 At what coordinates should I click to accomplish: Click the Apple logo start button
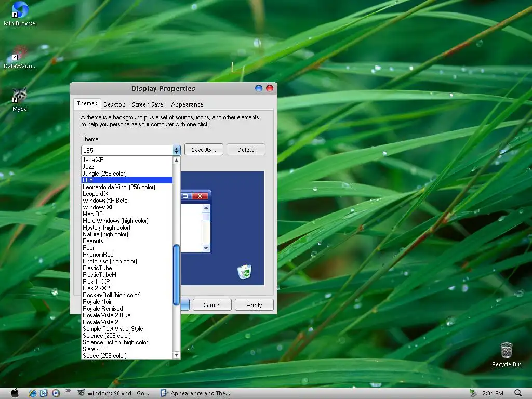[x=15, y=393]
